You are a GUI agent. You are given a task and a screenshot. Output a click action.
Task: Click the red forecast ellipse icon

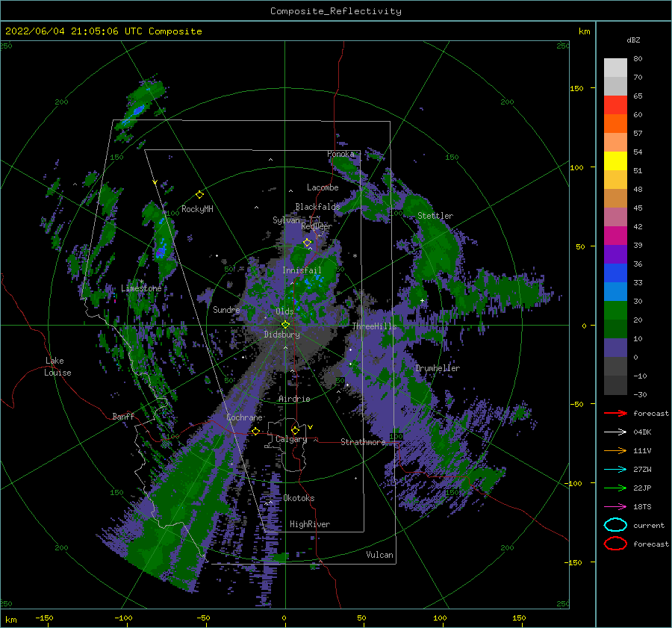pos(615,544)
